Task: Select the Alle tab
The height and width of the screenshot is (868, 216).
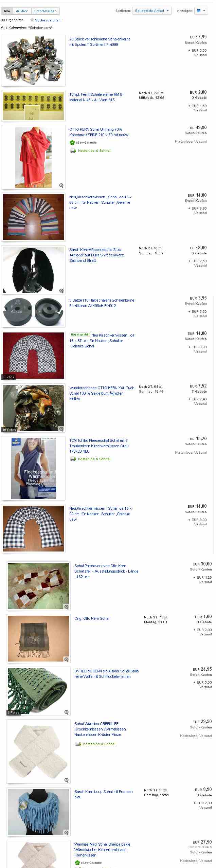Action: click(x=7, y=11)
